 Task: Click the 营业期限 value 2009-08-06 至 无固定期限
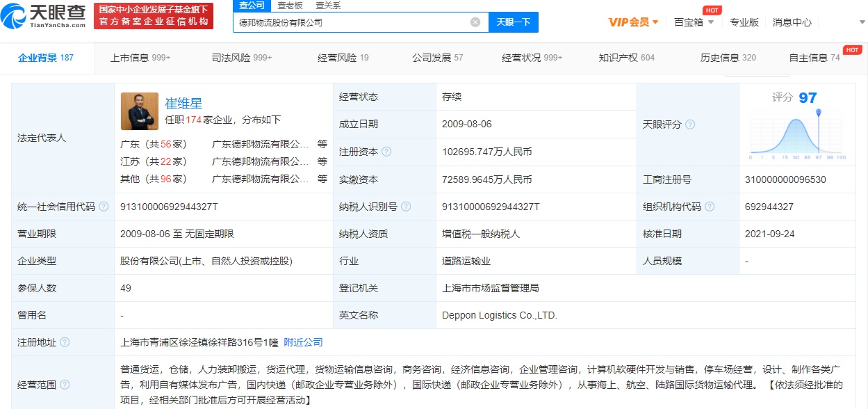[177, 234]
